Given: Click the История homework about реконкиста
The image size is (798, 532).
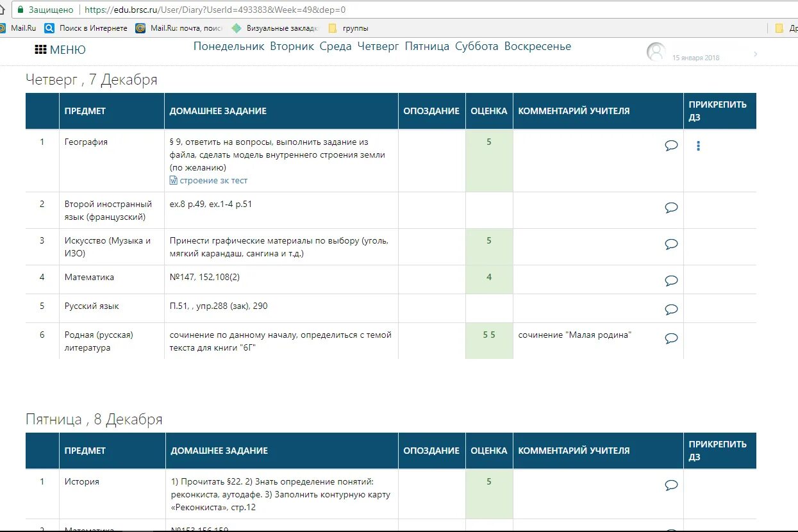Looking at the screenshot, I should coord(280,494).
